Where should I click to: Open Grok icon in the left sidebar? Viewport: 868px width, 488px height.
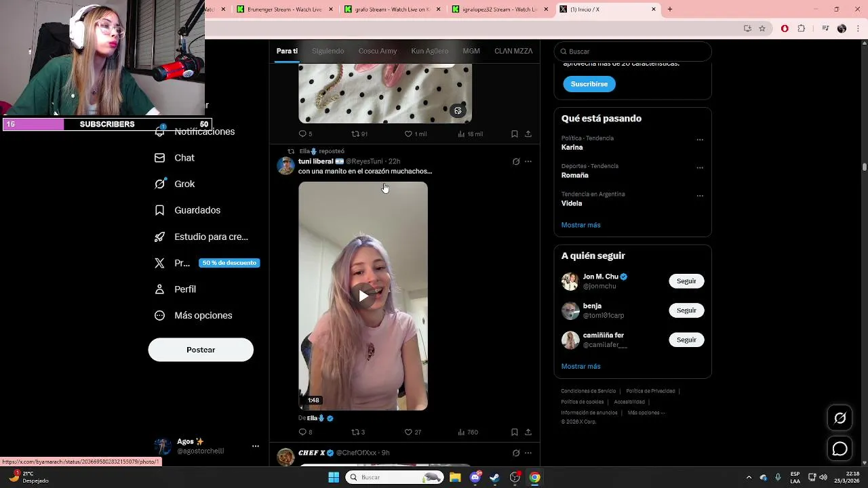[160, 184]
